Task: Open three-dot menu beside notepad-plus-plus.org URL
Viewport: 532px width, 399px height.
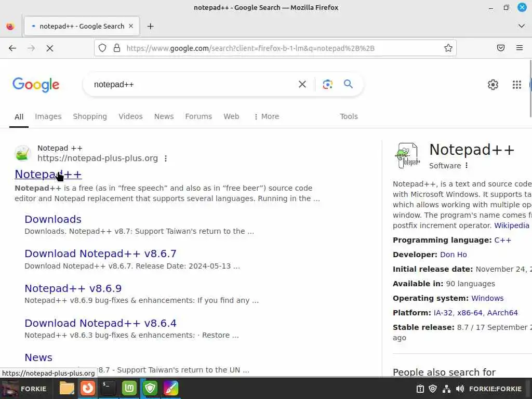Action: click(166, 158)
